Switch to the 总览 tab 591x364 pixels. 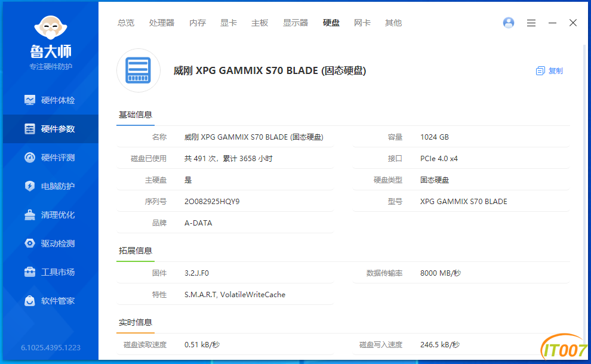126,23
